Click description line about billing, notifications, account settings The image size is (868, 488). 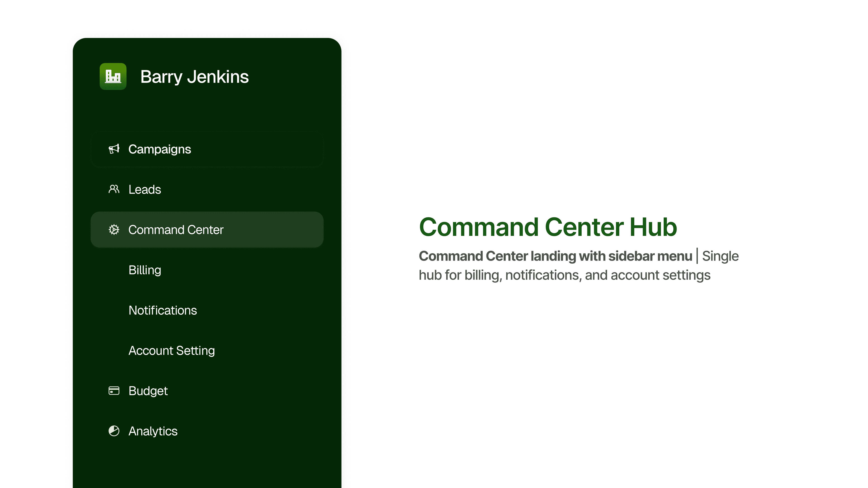(564, 275)
